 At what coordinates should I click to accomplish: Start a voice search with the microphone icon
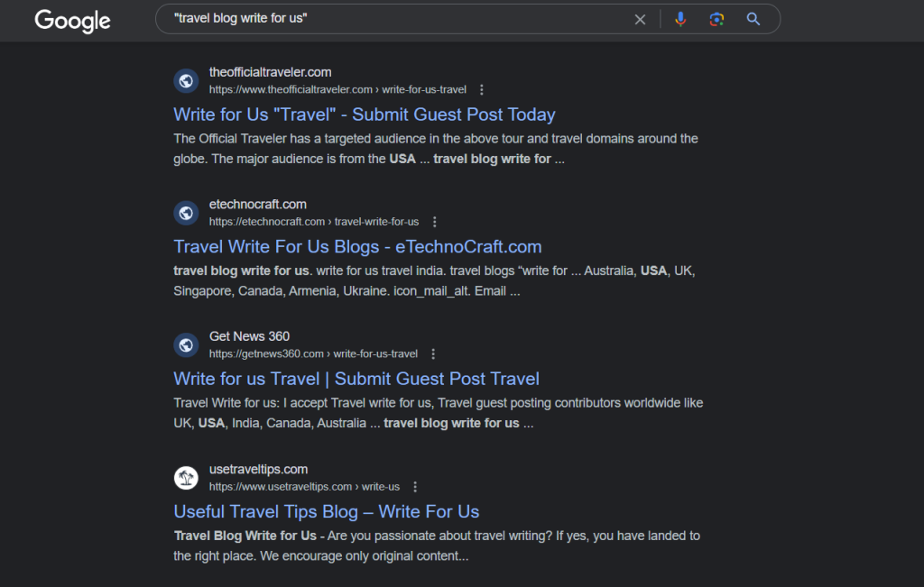tap(681, 18)
